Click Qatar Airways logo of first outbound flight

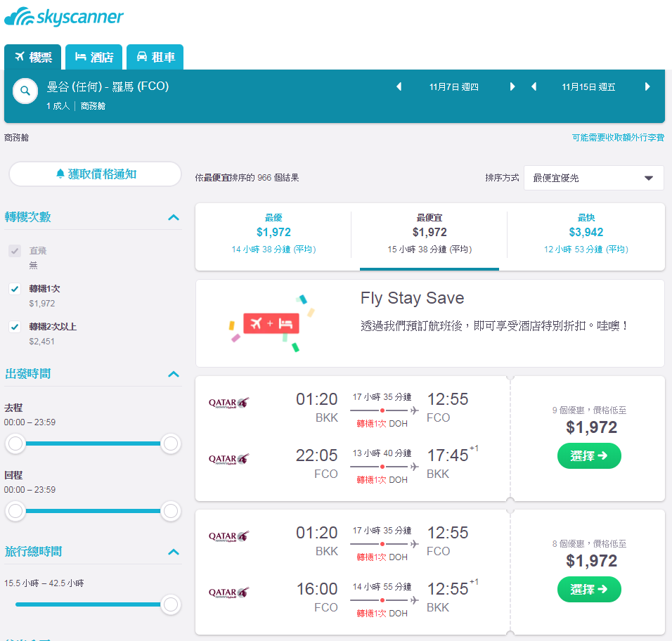228,402
